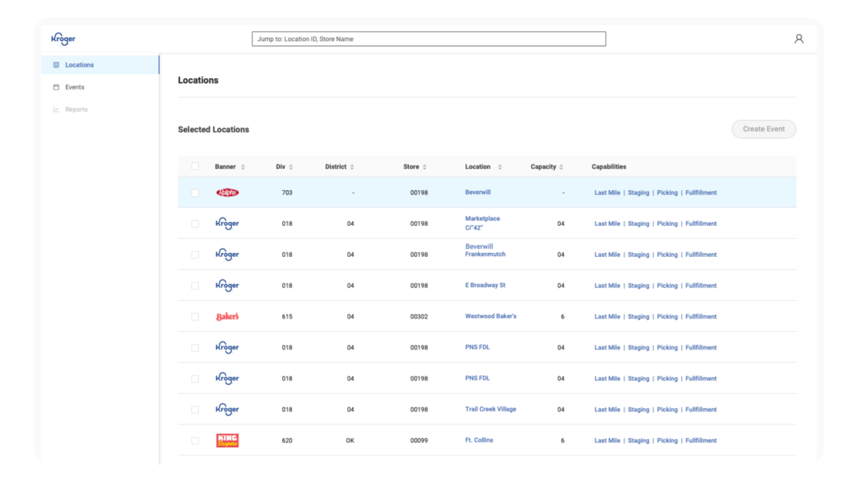Select Locations in the sidebar
Image resolution: width=857 pixels, height=504 pixels.
[79, 65]
